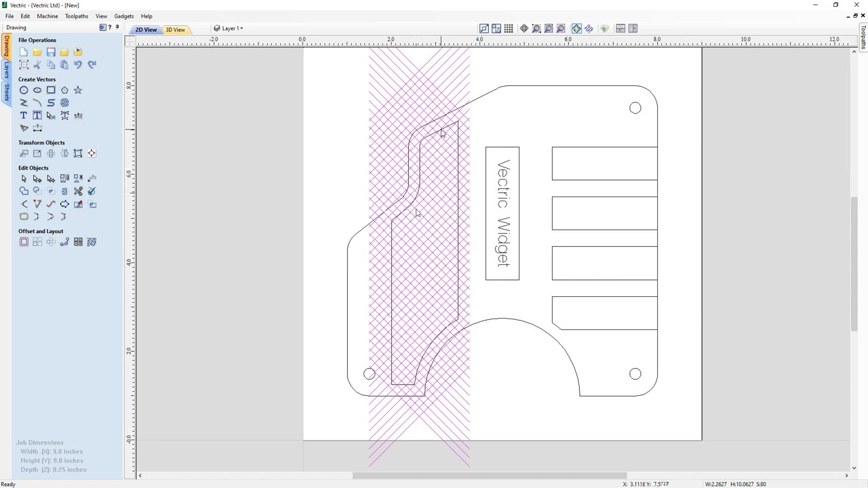Viewport: 868px width, 488px height.
Task: Open the View menu
Action: 101,16
